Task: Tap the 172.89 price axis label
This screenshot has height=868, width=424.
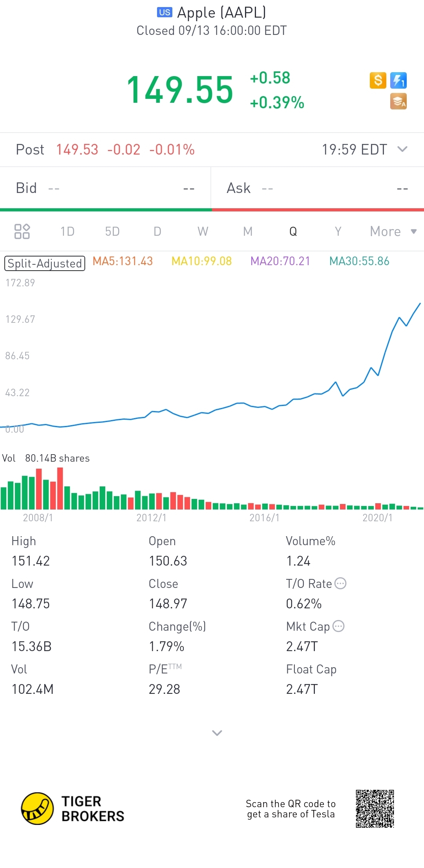Action: click(x=20, y=283)
